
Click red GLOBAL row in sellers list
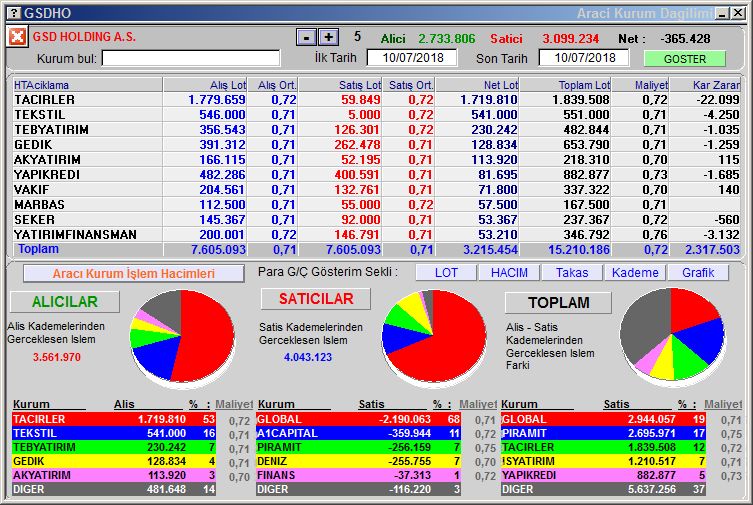358,419
